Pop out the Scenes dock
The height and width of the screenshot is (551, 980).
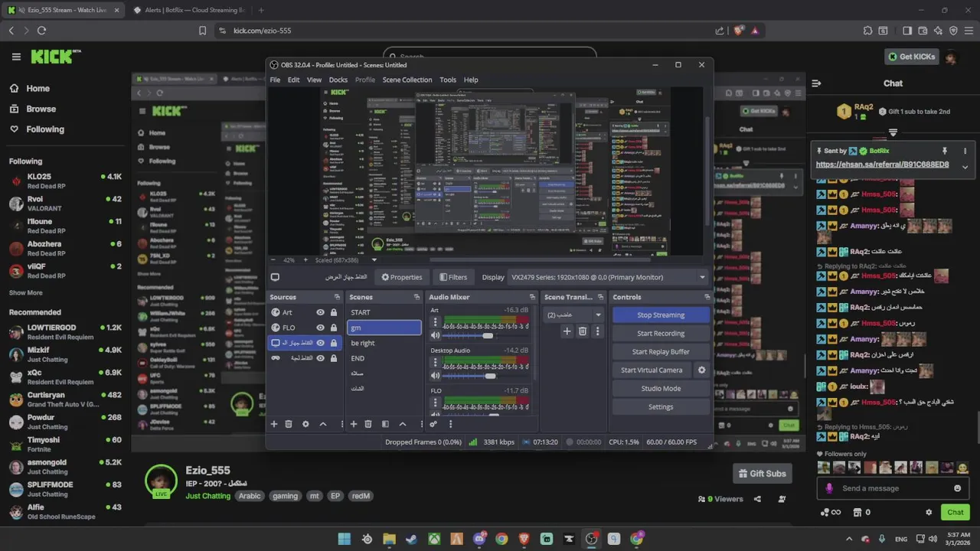416,297
